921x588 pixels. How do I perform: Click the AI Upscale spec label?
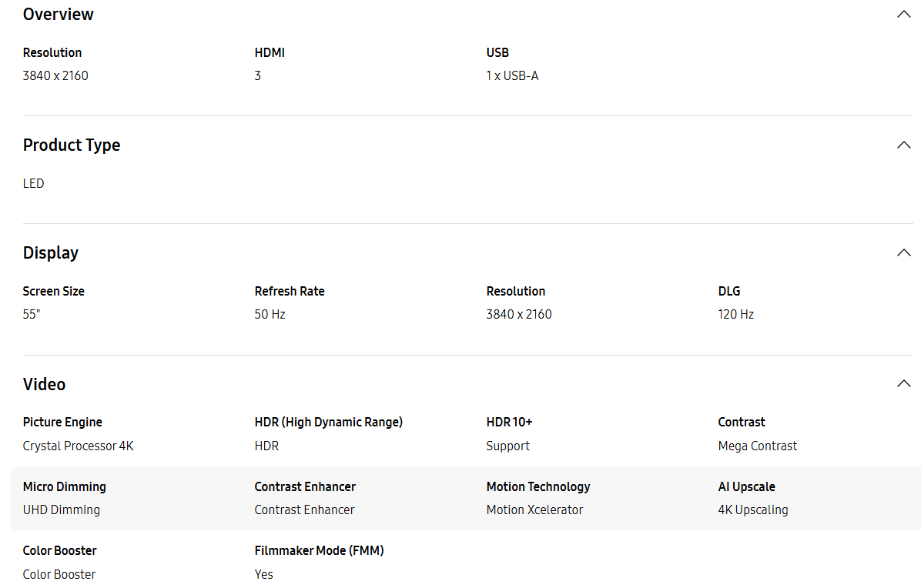click(746, 486)
